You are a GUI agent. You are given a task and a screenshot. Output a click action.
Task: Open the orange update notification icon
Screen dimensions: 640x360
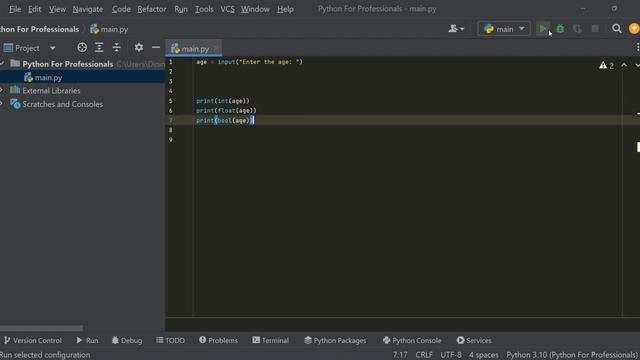[634, 29]
